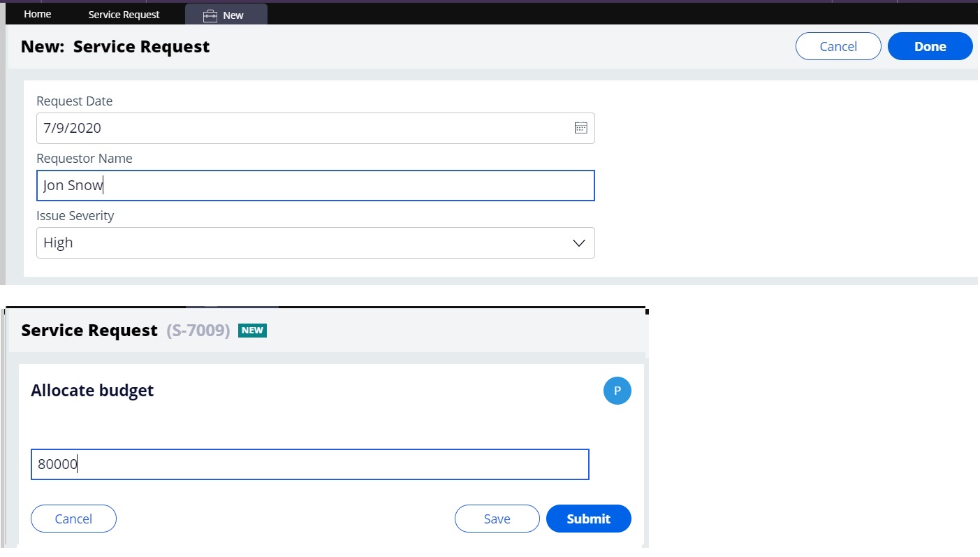Image resolution: width=980 pixels, height=557 pixels.
Task: Click the Allocate budget heading
Action: click(92, 390)
